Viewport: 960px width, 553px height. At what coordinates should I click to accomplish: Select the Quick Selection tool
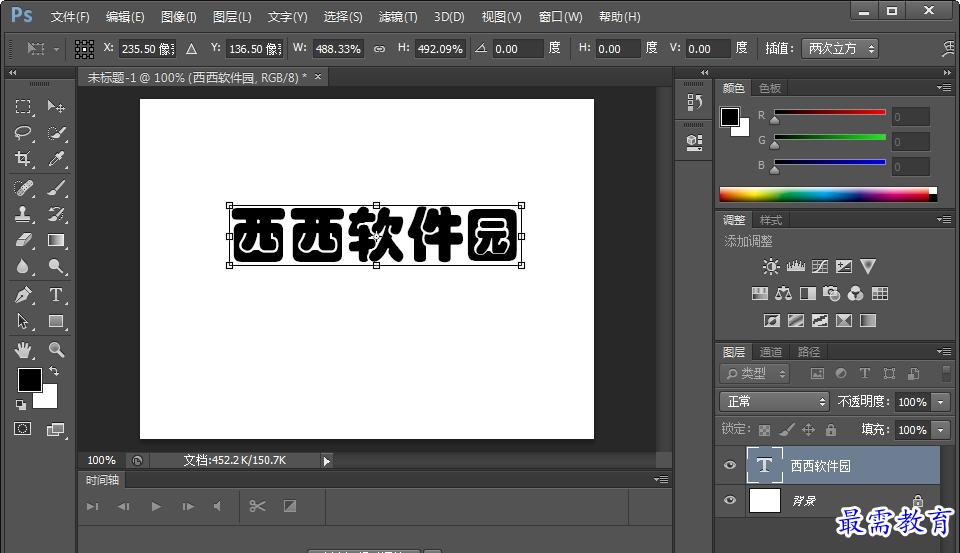[56, 133]
